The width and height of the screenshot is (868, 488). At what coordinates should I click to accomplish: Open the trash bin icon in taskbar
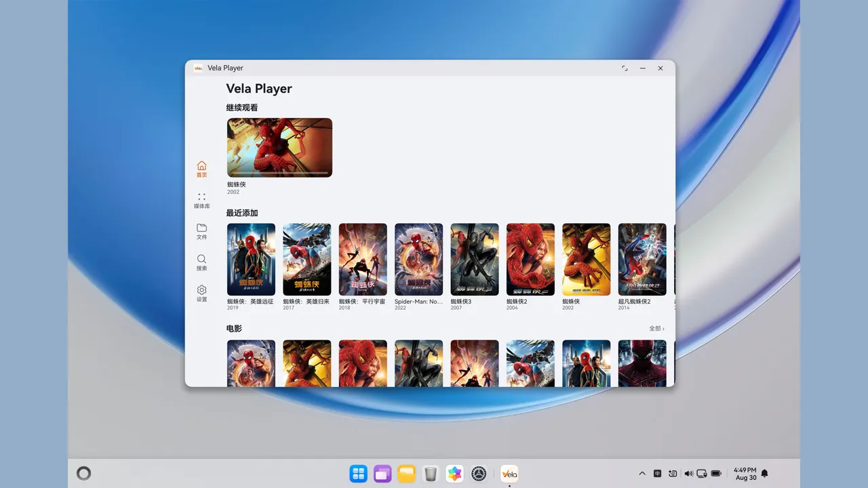[x=431, y=474]
